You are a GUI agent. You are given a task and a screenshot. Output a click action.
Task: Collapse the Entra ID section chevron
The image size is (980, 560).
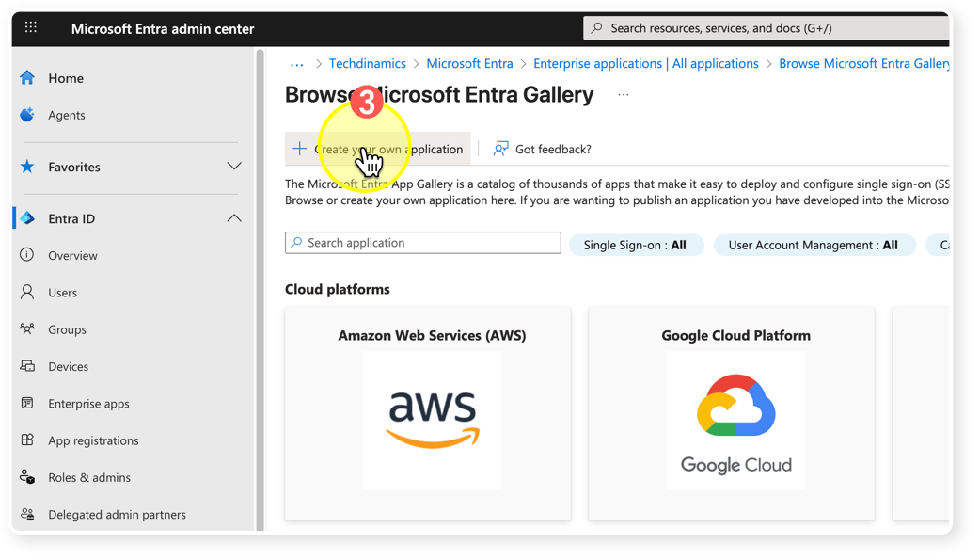pyautogui.click(x=234, y=218)
